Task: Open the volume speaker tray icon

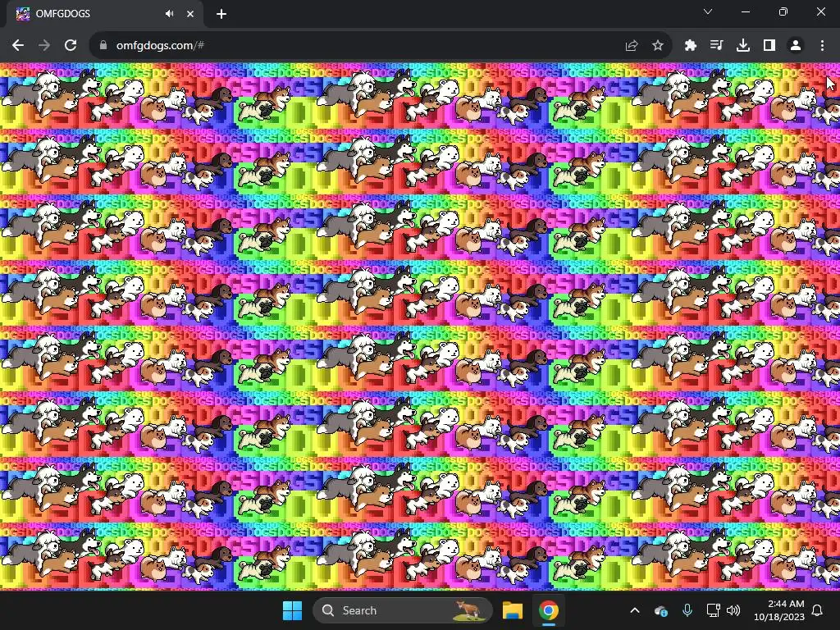Action: (733, 610)
